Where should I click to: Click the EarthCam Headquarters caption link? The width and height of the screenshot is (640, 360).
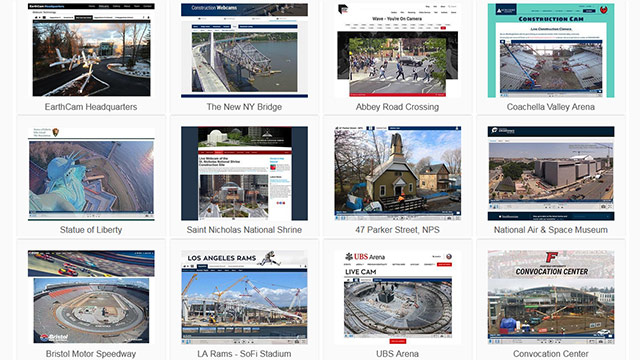coord(91,107)
